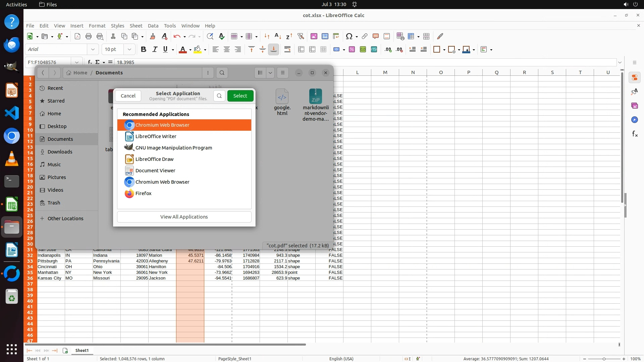Select LibreOffice Writer in the application list

click(x=156, y=136)
